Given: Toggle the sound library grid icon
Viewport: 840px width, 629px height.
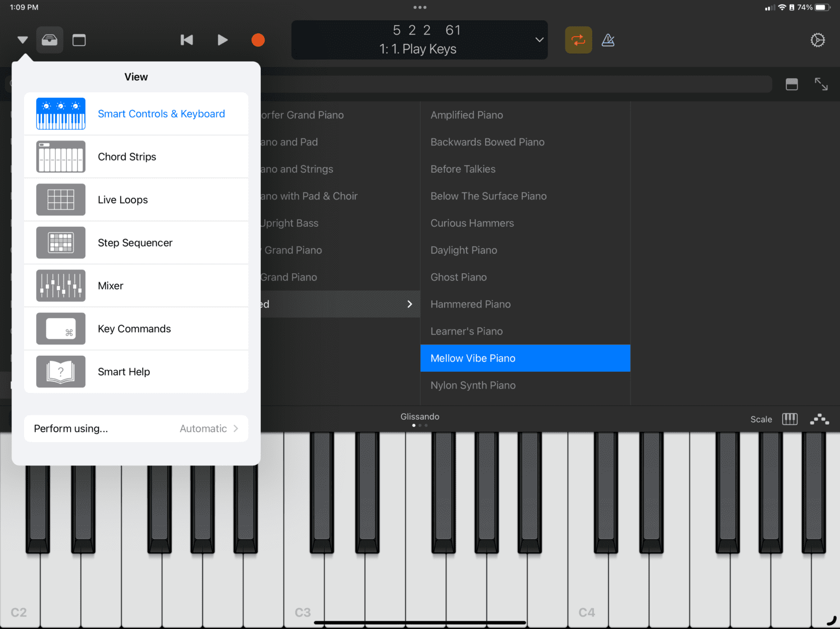Looking at the screenshot, I should (791, 84).
